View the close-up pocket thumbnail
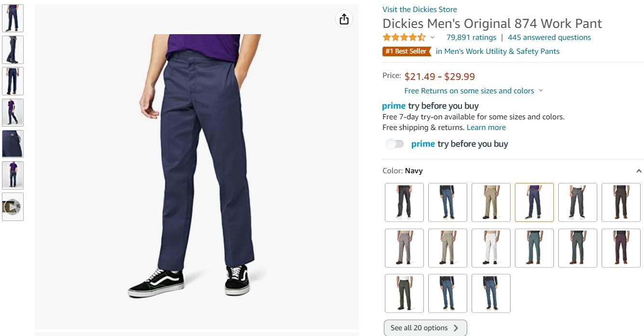Viewport: 644px width, 336px height. click(x=13, y=143)
